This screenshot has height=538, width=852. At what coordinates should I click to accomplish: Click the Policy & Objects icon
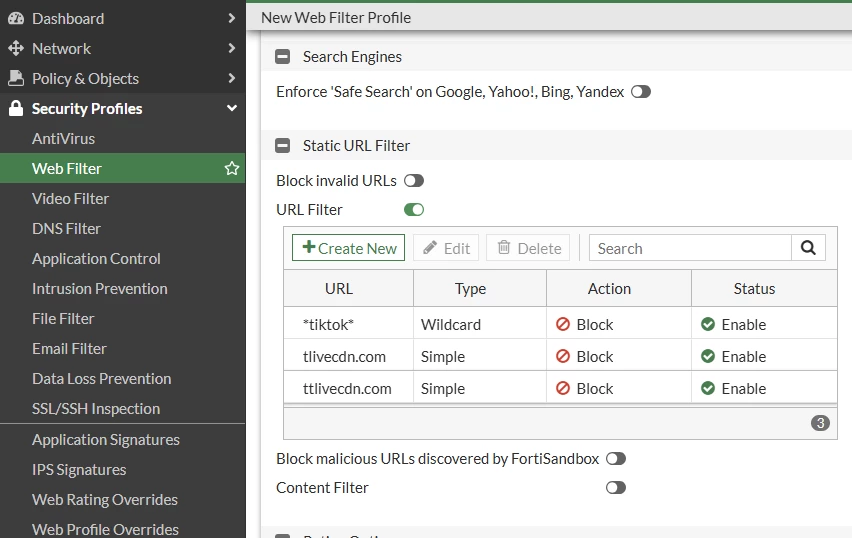point(16,78)
